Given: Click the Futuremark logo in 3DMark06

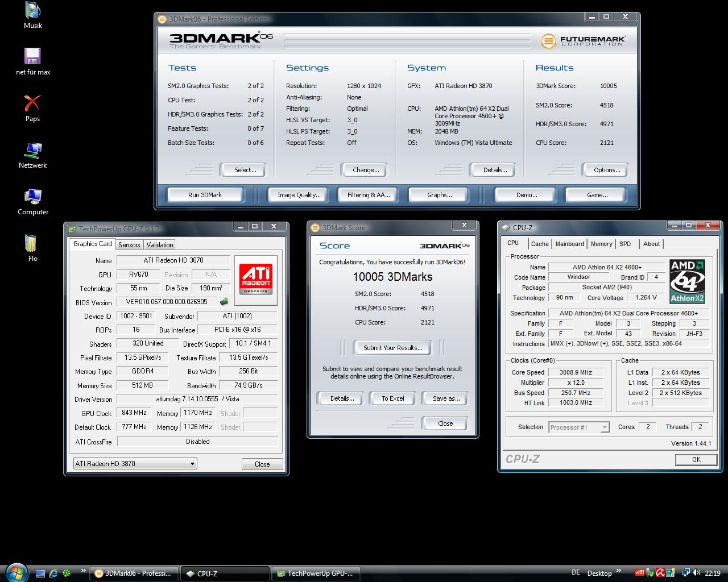Looking at the screenshot, I should (x=584, y=41).
